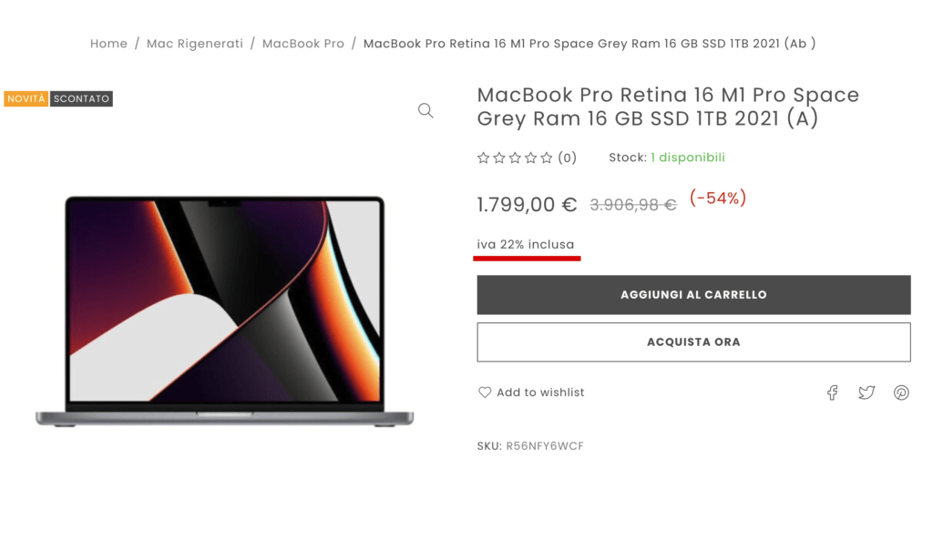The image size is (933, 560).
Task: Click the Novità orange badge
Action: 26,98
